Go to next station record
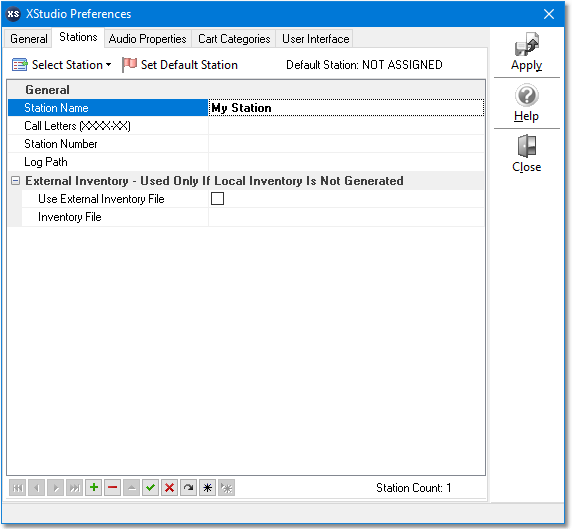572x531 pixels. (x=55, y=488)
